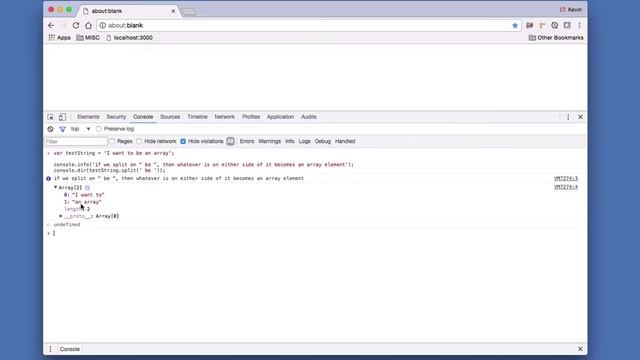Image resolution: width=640 pixels, height=360 pixels.
Task: Open the Timeline tab
Action: pyautogui.click(x=198, y=117)
